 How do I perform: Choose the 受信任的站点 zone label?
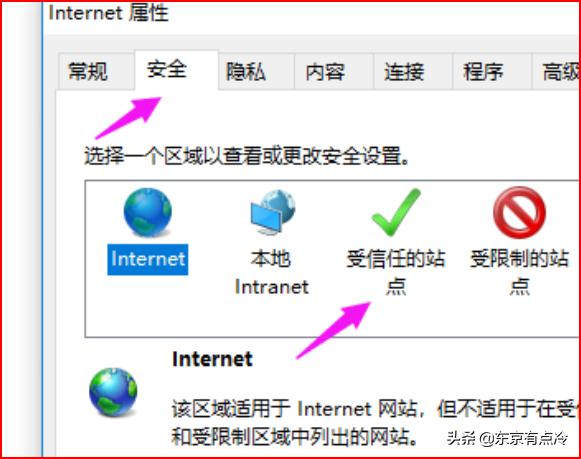396,273
